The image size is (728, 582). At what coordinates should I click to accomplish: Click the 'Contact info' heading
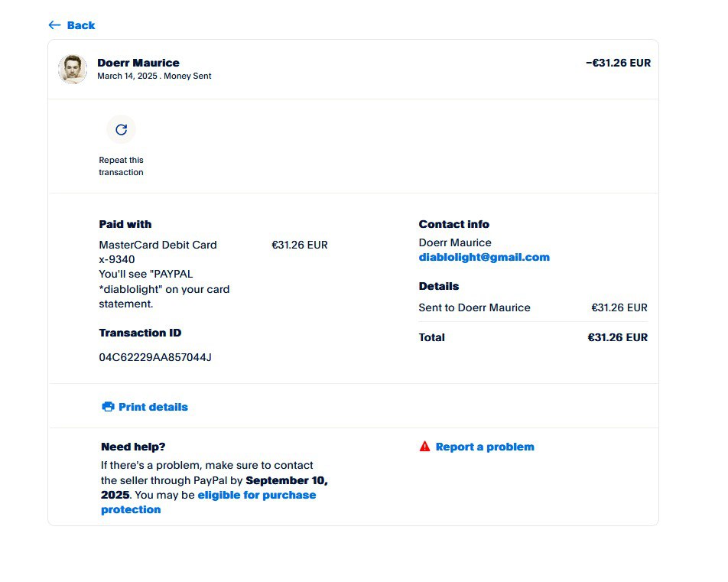[453, 224]
